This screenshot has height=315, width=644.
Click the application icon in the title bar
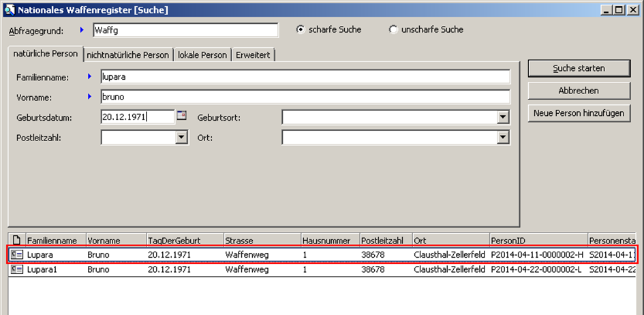9,10
